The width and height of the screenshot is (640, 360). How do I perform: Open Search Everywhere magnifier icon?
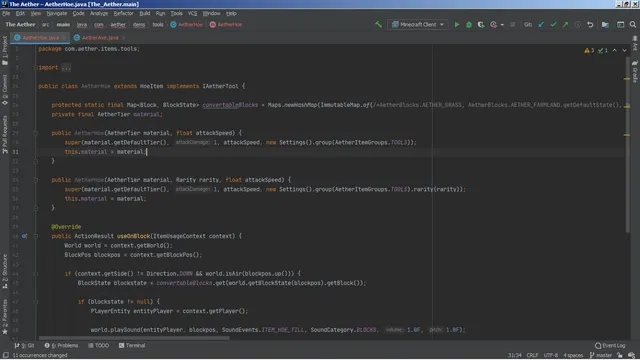[x=633, y=24]
